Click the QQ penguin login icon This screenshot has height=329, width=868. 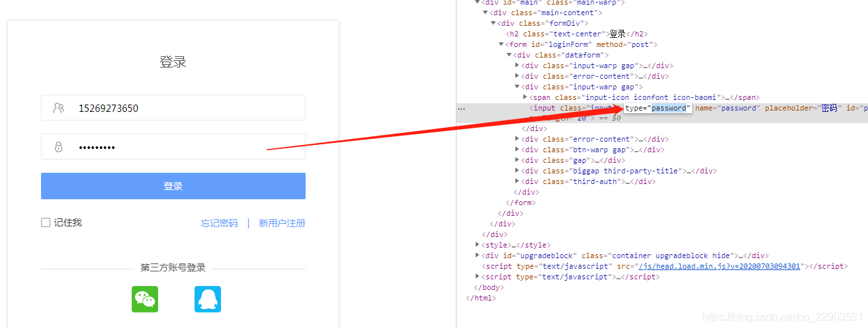pyautogui.click(x=207, y=299)
